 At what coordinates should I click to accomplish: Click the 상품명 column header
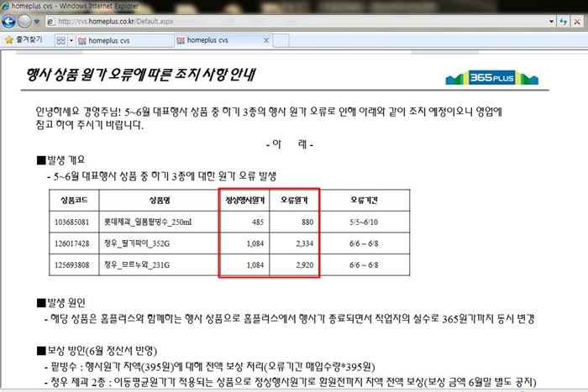(160, 200)
